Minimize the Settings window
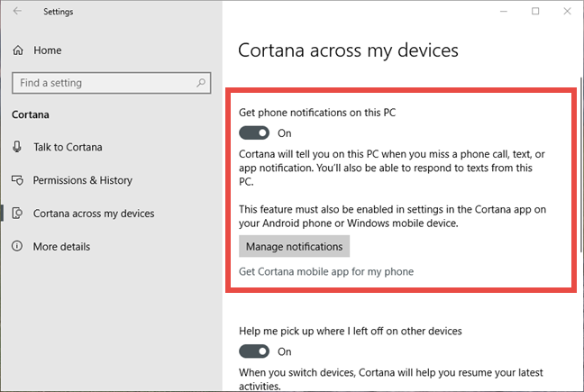This screenshot has width=584, height=392. tap(504, 11)
